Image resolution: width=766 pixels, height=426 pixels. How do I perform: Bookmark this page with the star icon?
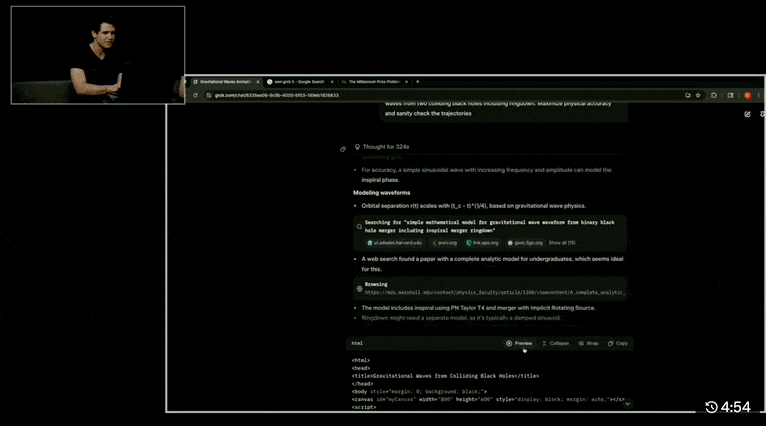[698, 95]
